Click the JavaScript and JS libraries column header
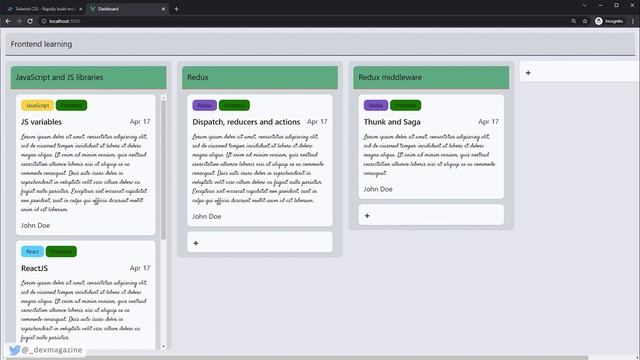The height and width of the screenshot is (360, 640). [89, 77]
